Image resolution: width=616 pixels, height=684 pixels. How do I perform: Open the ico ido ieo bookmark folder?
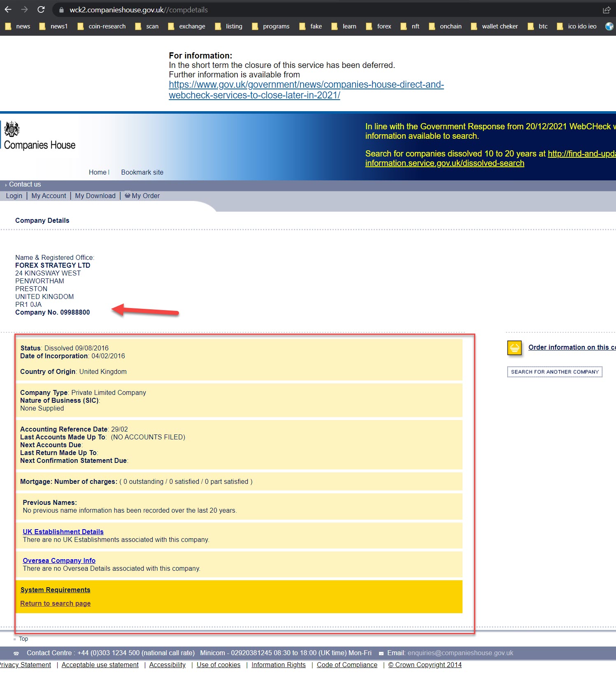tap(577, 26)
